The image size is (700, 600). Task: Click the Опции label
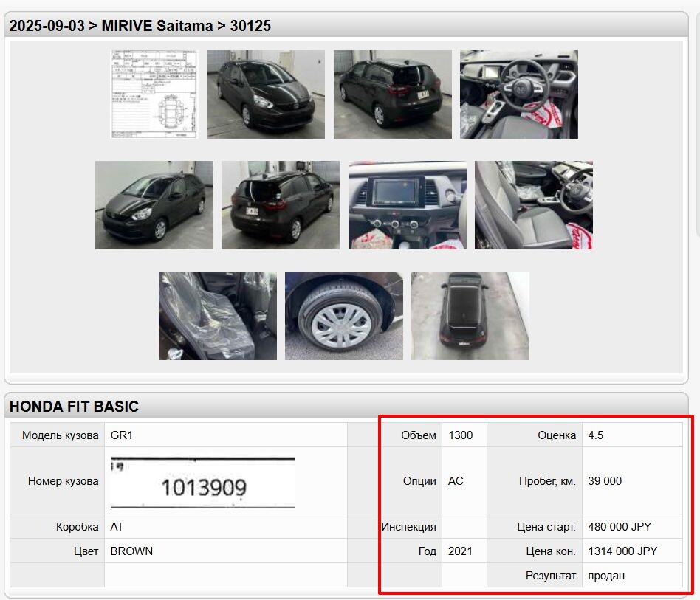pos(419,481)
